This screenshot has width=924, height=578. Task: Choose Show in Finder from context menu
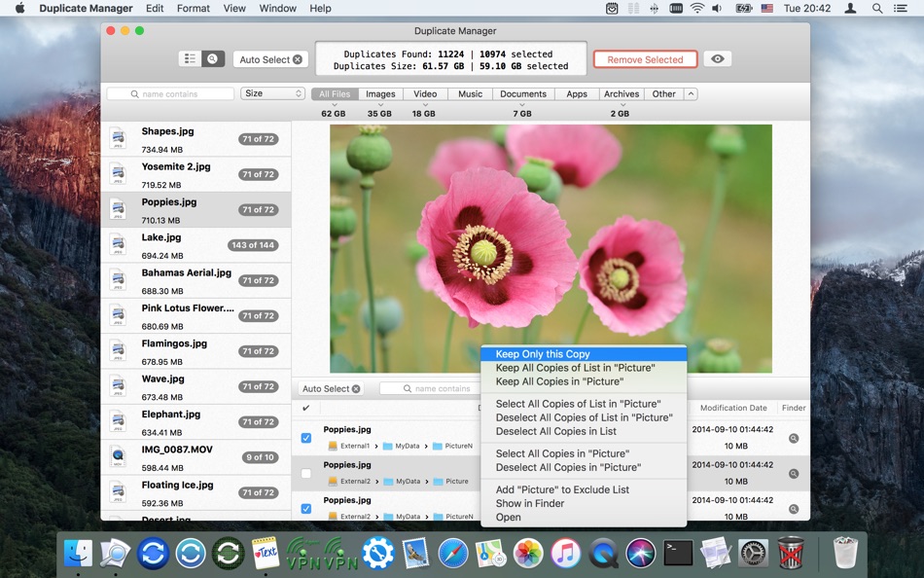(584, 503)
